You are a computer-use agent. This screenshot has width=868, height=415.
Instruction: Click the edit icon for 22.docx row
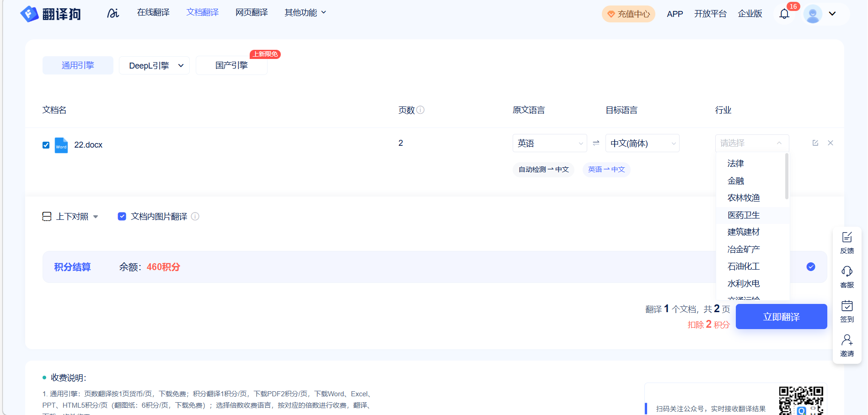(x=815, y=143)
